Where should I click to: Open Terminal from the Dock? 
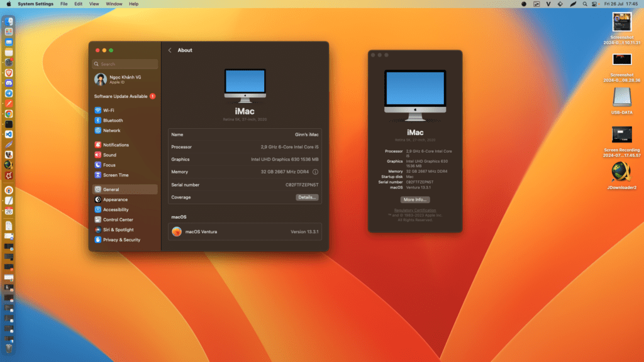click(9, 124)
